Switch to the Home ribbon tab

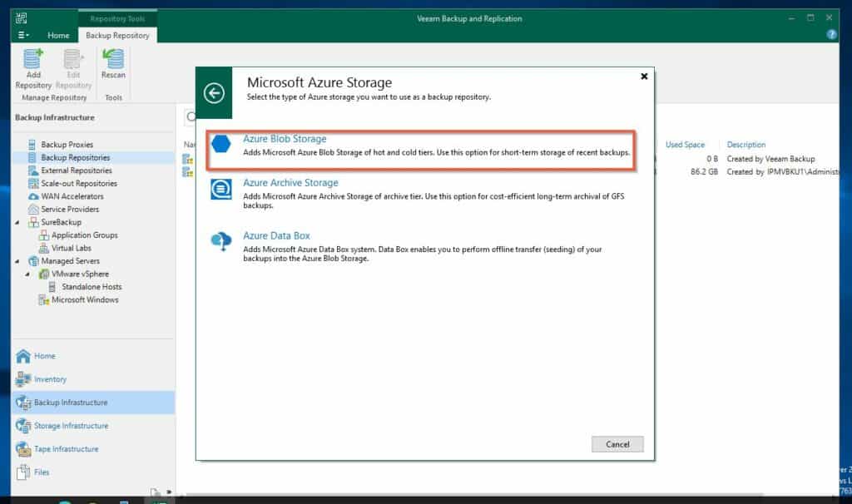(x=58, y=35)
